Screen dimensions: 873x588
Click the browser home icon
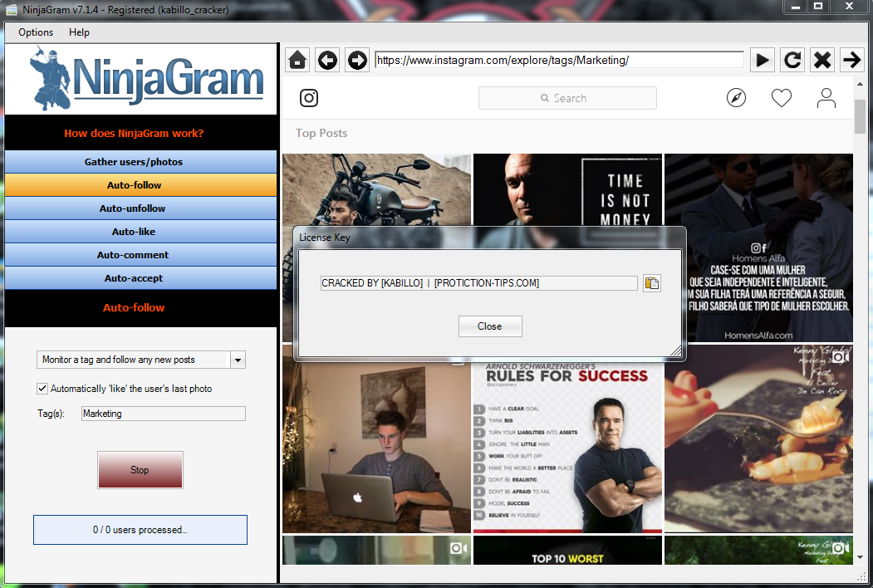[x=297, y=60]
